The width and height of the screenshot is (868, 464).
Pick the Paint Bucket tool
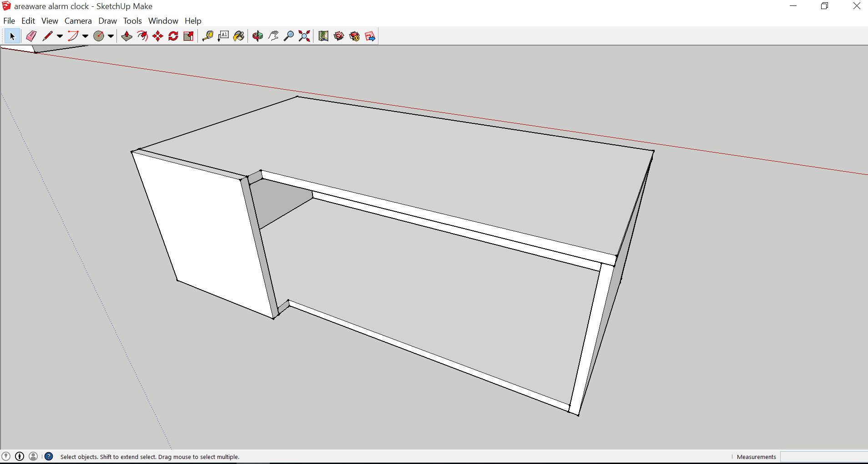point(239,36)
